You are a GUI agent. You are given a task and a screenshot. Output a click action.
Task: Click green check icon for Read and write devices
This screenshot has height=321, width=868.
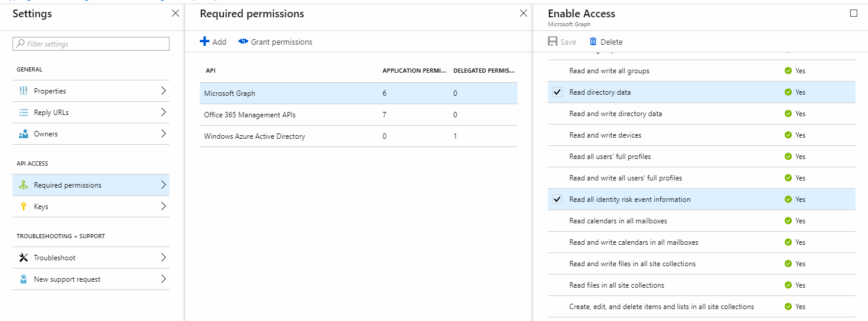coord(788,135)
